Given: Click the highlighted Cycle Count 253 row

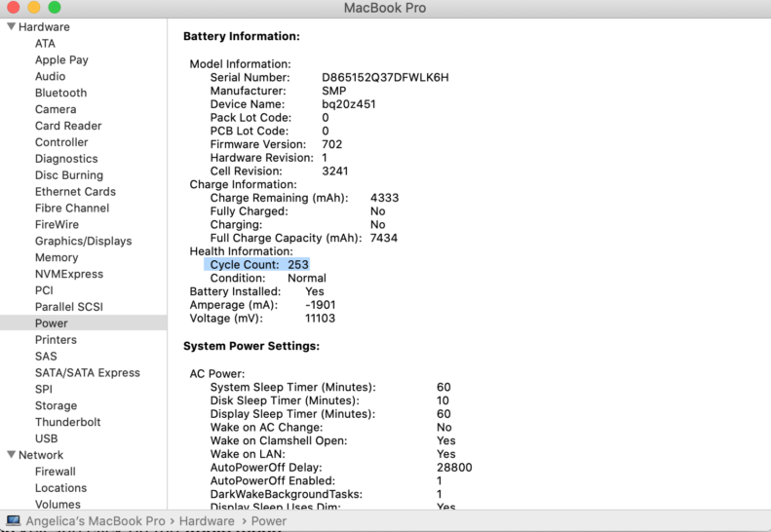Looking at the screenshot, I should tap(256, 264).
